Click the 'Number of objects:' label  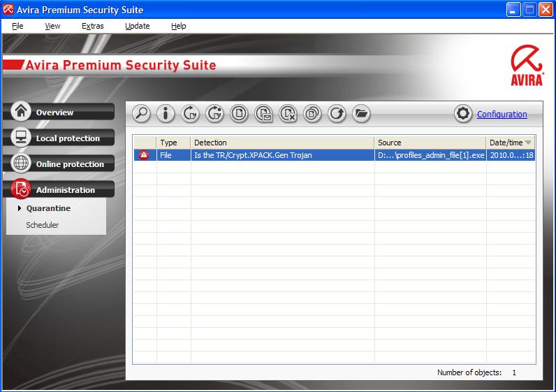469,372
